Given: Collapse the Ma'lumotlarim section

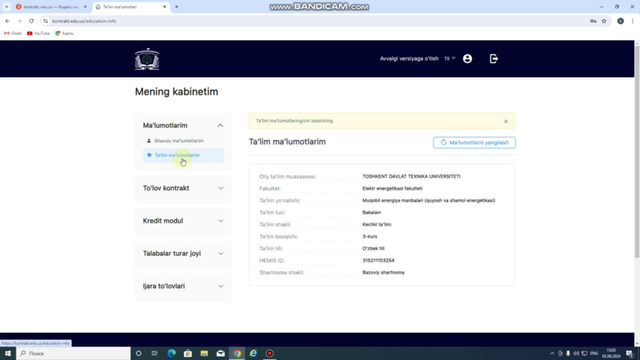Looking at the screenshot, I should tap(183, 125).
